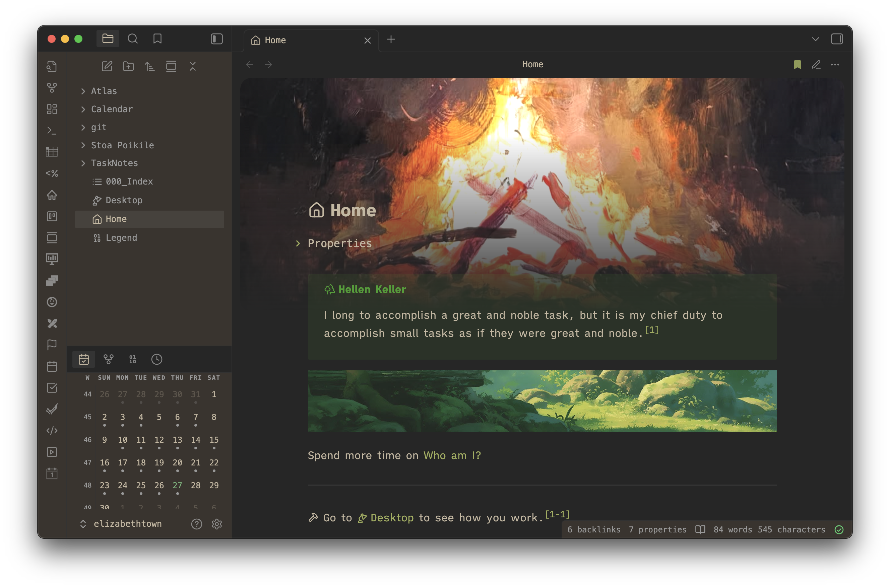
Task: Switch to the calendar tab in the lower panel
Action: coord(84,359)
